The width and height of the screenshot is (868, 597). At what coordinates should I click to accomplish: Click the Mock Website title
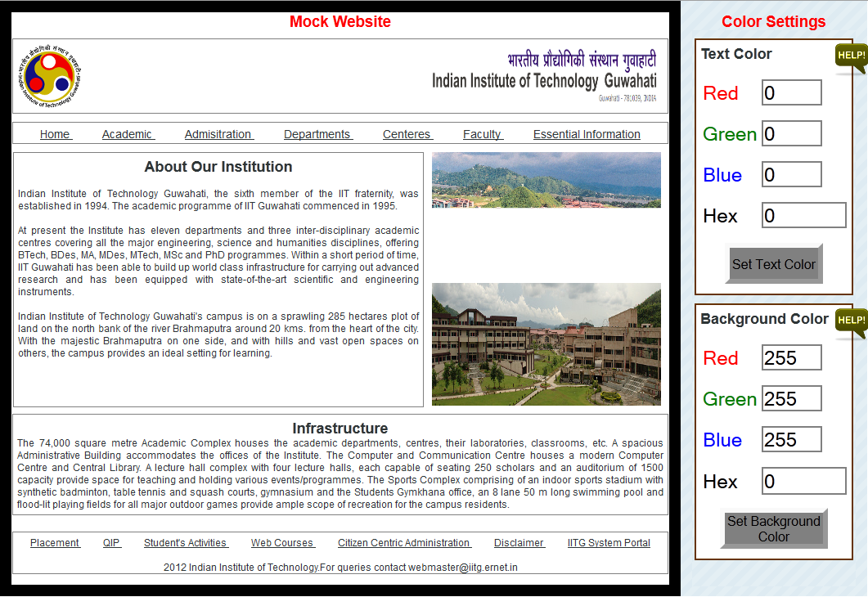tap(340, 21)
